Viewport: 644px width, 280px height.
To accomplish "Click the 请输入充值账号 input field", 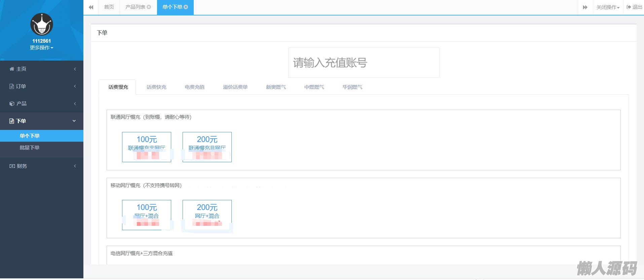I will 364,63.
